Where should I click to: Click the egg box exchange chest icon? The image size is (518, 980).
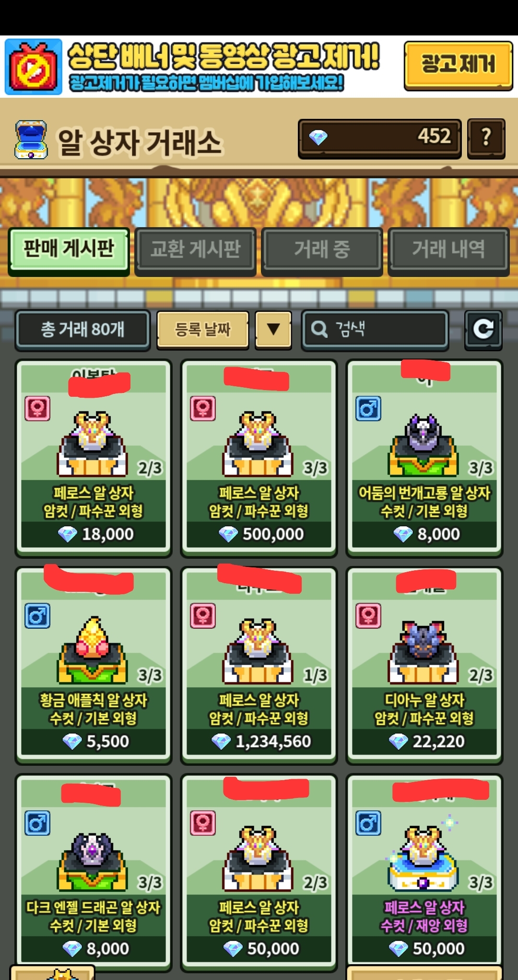(31, 139)
